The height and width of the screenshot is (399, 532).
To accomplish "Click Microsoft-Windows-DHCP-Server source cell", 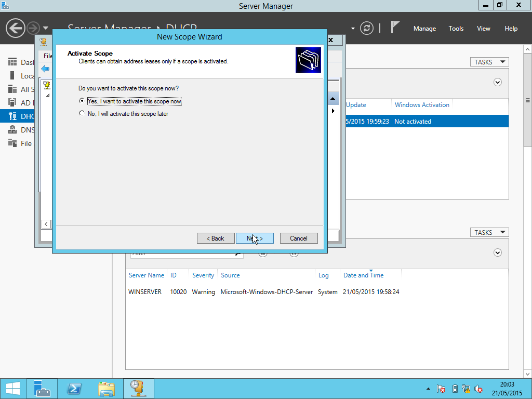I will tap(267, 292).
